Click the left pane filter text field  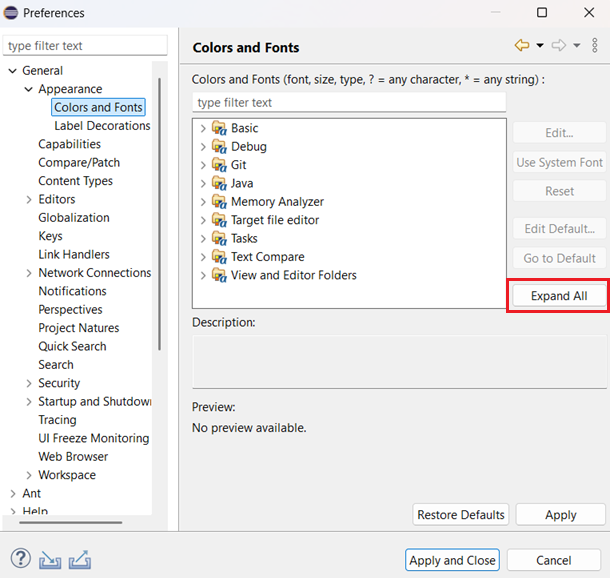click(x=85, y=46)
